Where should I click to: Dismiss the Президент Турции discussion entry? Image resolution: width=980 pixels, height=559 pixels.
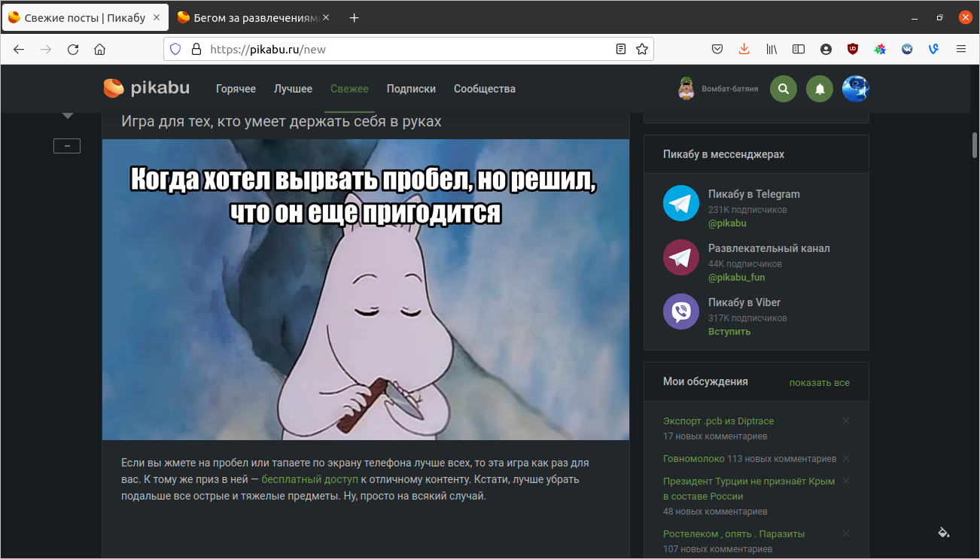click(846, 482)
